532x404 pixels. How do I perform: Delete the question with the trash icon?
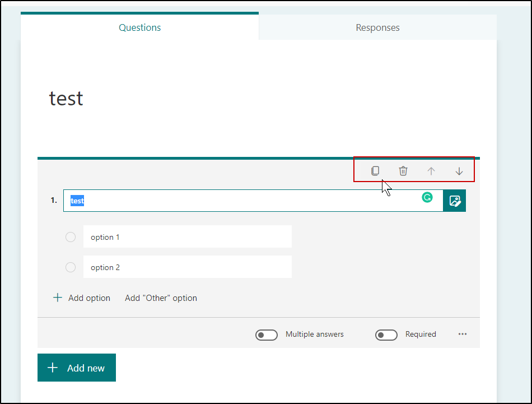(x=403, y=170)
